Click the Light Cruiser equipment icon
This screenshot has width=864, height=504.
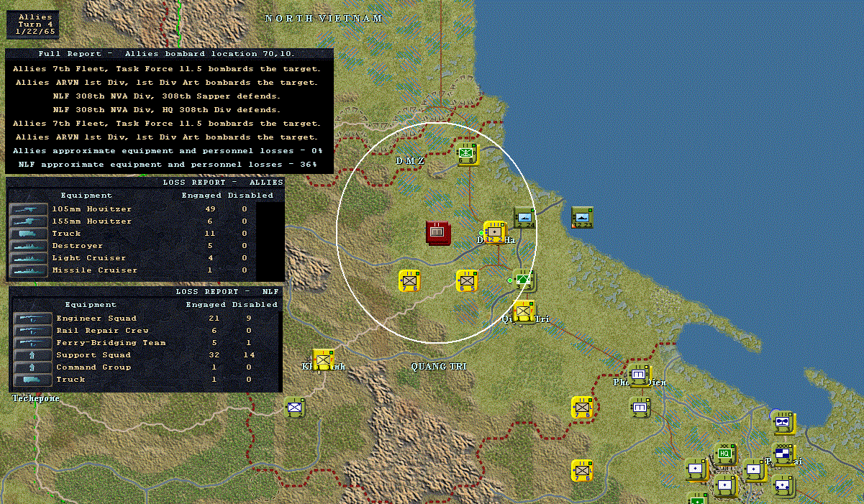pos(27,258)
